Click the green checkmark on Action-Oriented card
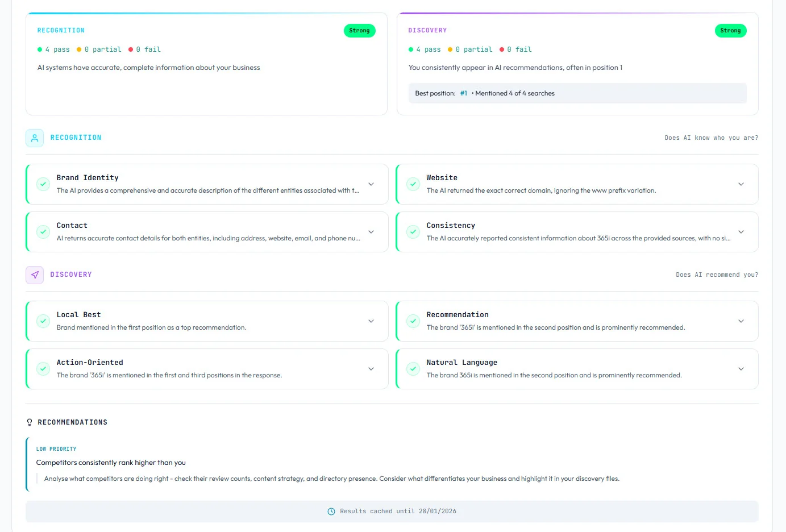The height and width of the screenshot is (532, 786). pos(43,369)
